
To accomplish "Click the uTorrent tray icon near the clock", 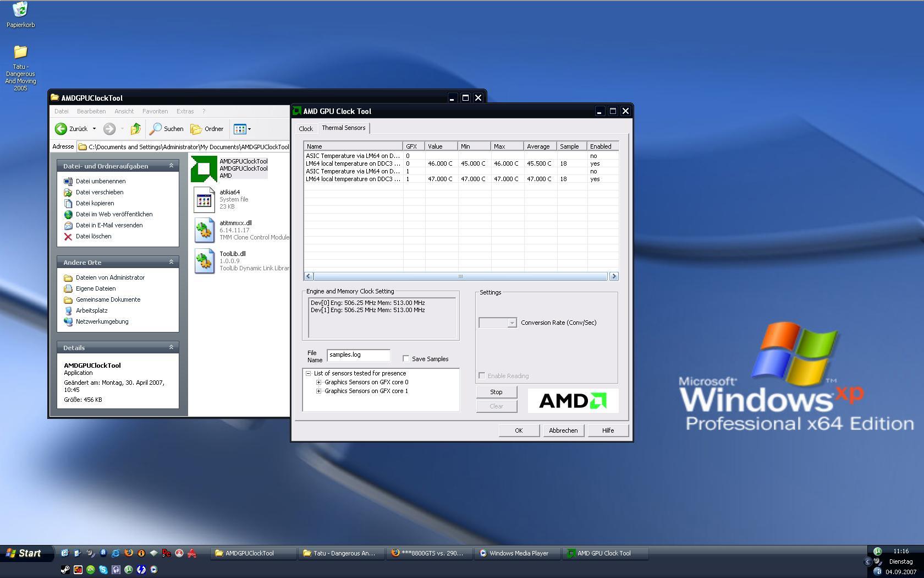I will [877, 551].
